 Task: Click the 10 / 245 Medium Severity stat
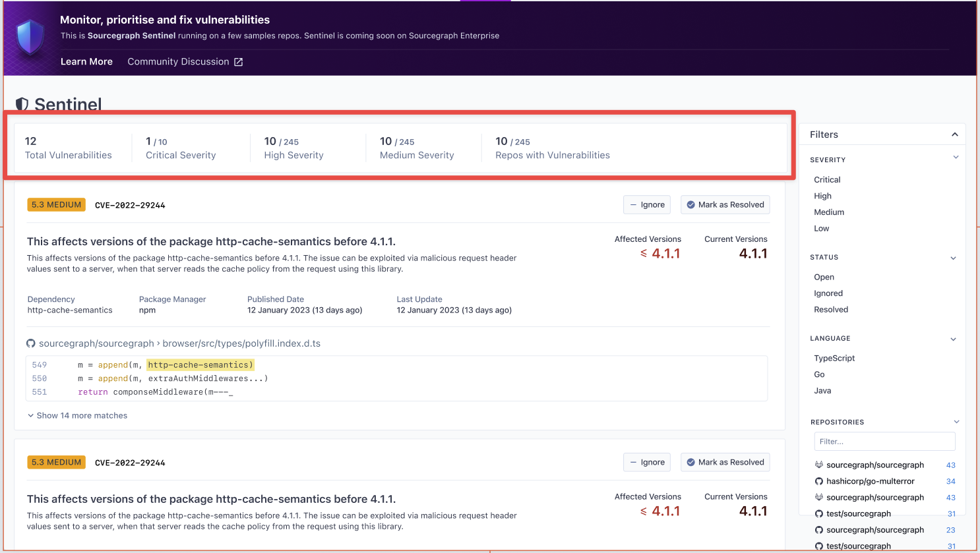(417, 148)
